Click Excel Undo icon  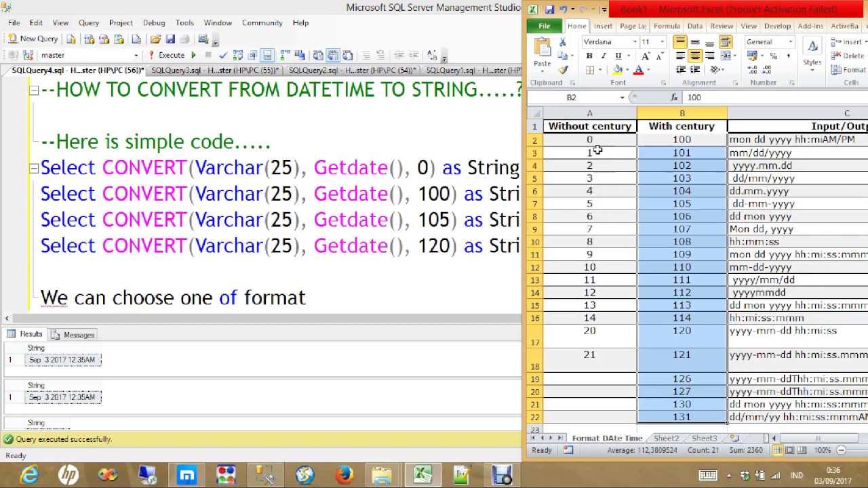pyautogui.click(x=563, y=9)
